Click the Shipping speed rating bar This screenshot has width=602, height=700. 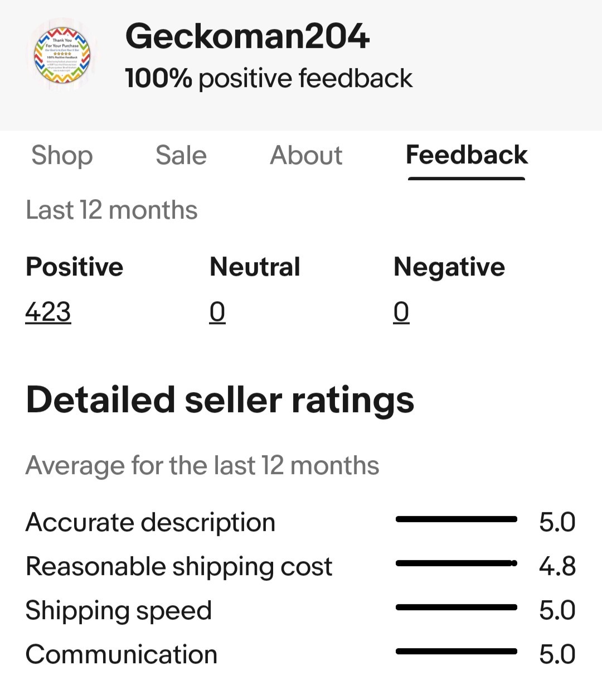point(457,607)
